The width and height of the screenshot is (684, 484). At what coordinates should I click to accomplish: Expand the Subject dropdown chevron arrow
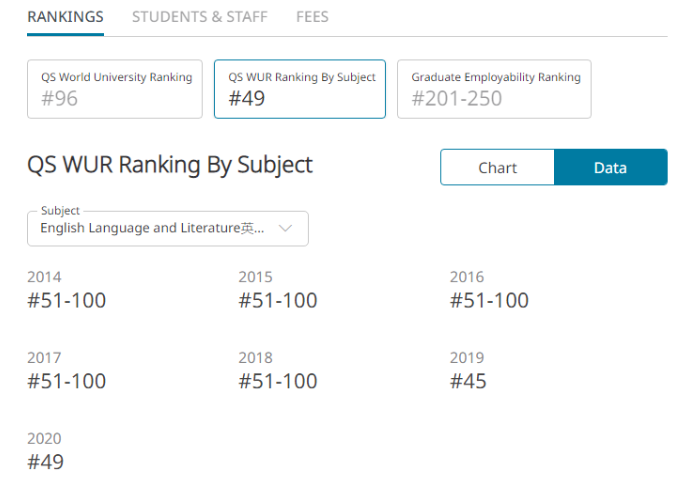pos(286,229)
